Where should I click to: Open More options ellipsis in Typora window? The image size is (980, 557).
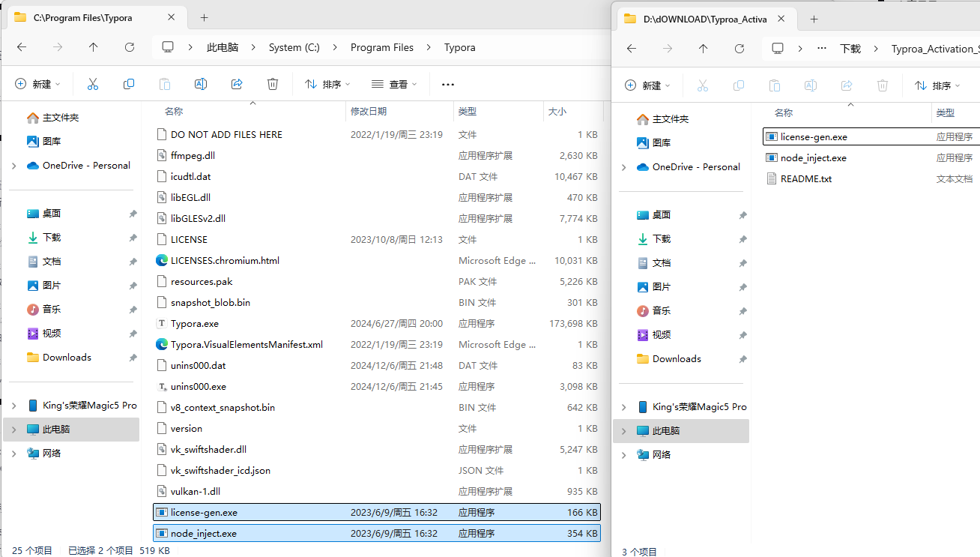448,84
